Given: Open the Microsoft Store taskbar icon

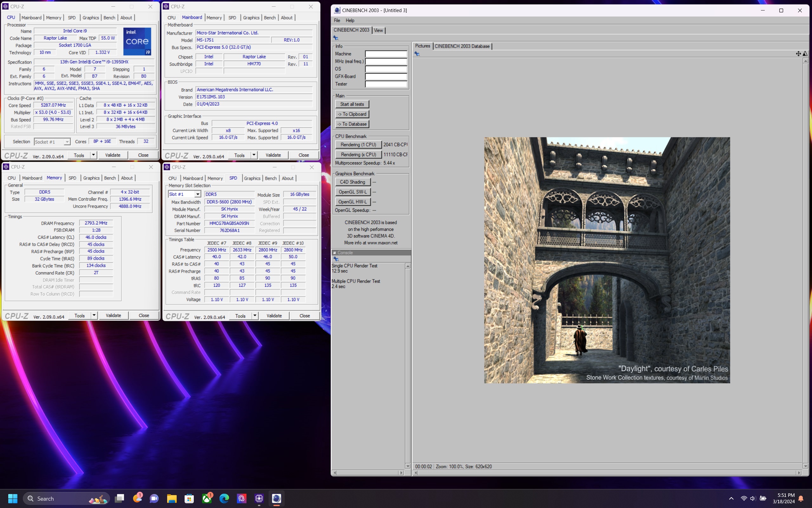Looking at the screenshot, I should (x=189, y=498).
